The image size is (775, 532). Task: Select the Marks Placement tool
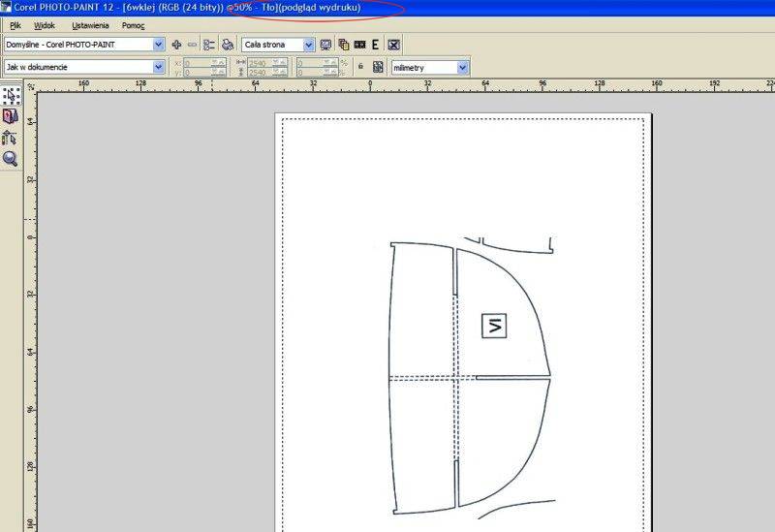pyautogui.click(x=11, y=138)
